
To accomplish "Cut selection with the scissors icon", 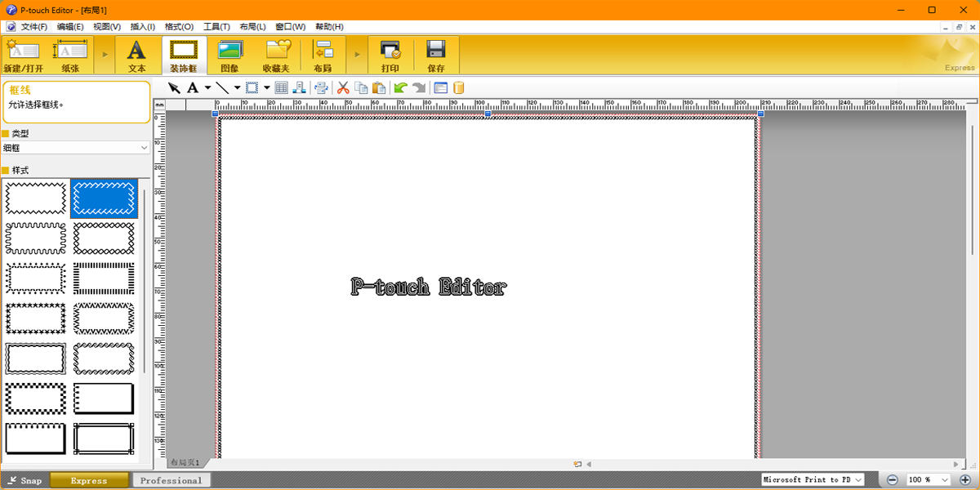I will [x=344, y=87].
